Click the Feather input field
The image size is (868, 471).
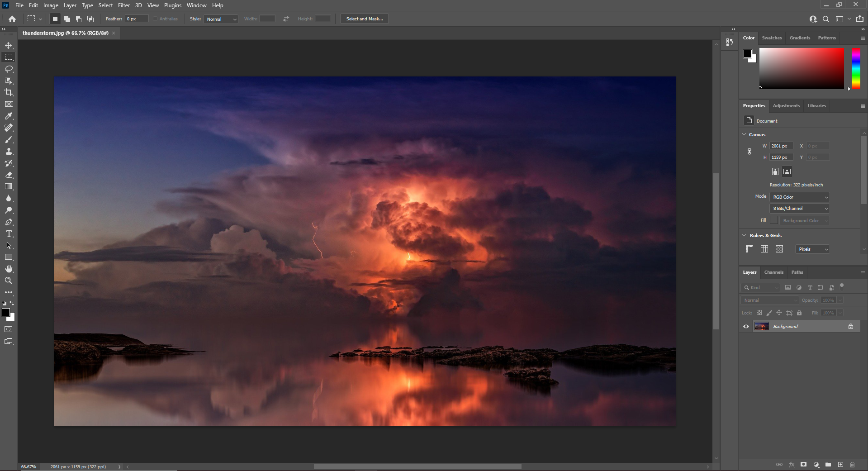[137, 19]
